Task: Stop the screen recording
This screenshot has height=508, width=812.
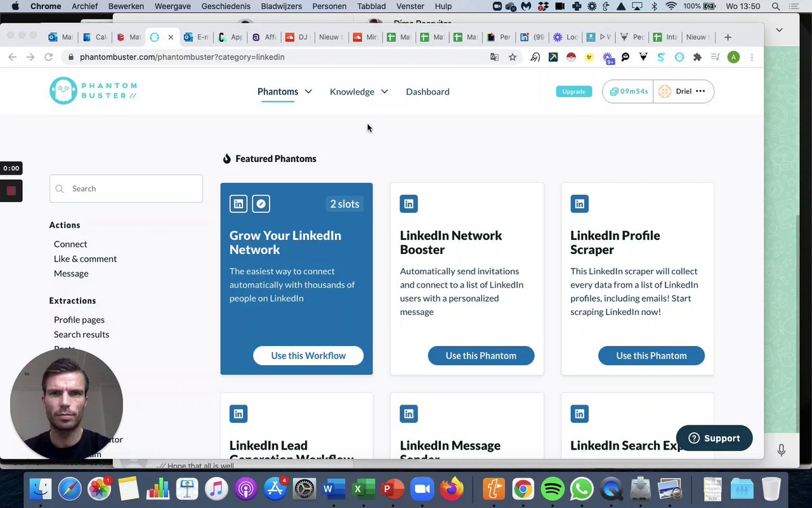Action: point(11,190)
